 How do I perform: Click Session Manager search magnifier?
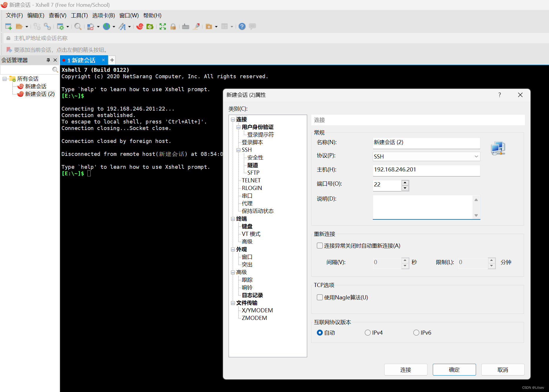tap(55, 70)
